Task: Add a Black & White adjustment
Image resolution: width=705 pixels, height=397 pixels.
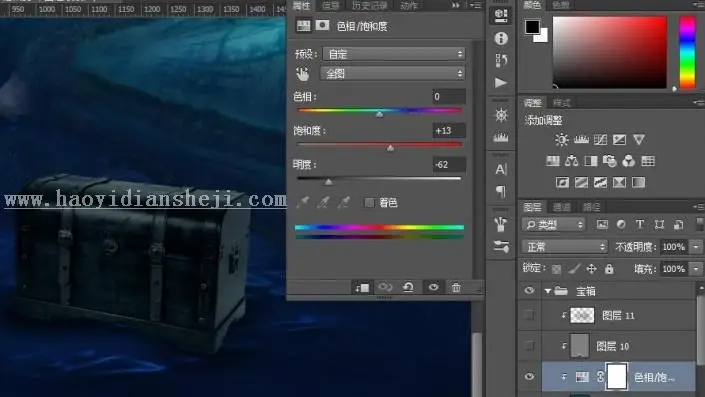Action: click(x=590, y=161)
